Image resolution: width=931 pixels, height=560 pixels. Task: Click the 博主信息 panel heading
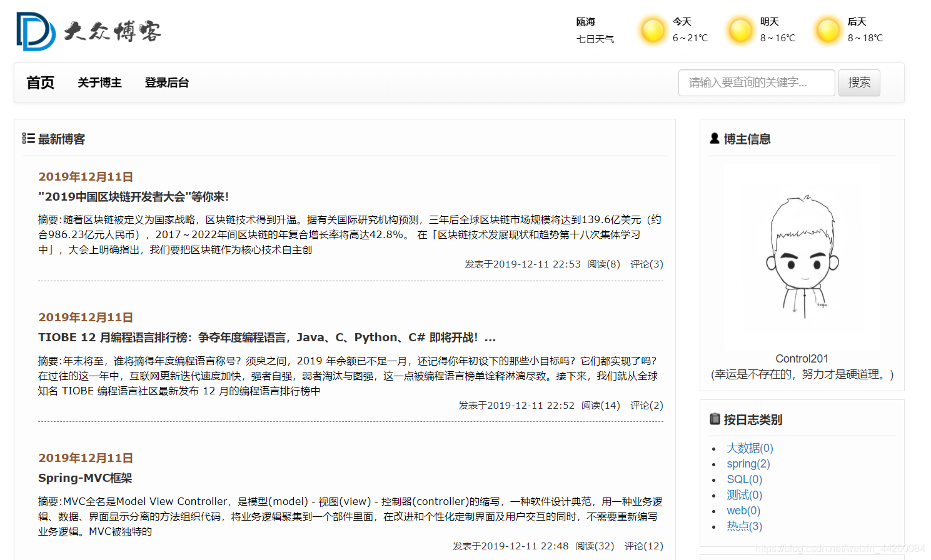click(x=747, y=139)
